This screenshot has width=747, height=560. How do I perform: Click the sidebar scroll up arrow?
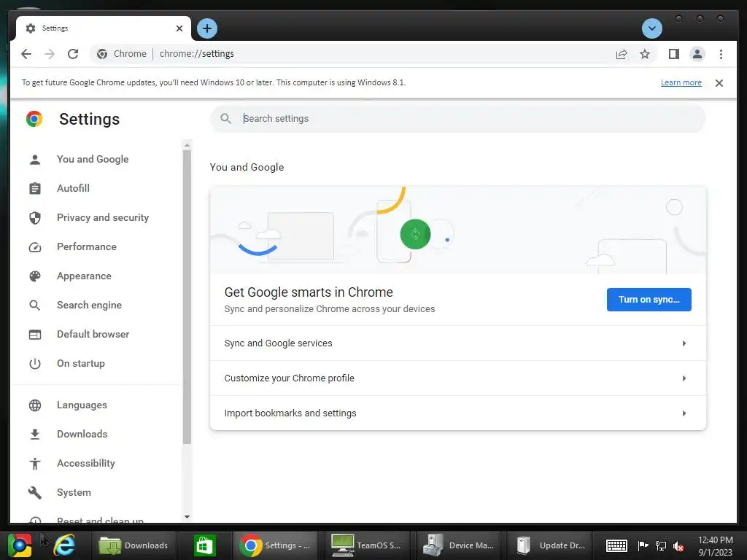coord(187,145)
